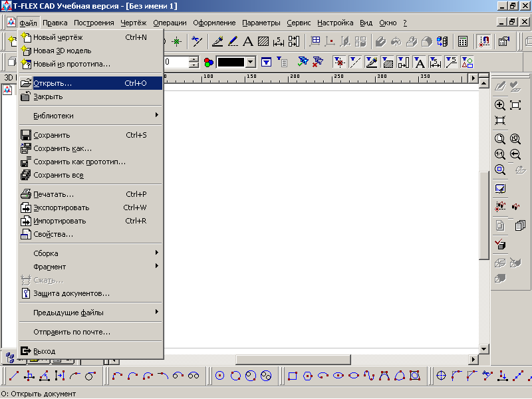Screen dimensions: 532x399
Task: Choose Выход menu entry
Action: 90,351
